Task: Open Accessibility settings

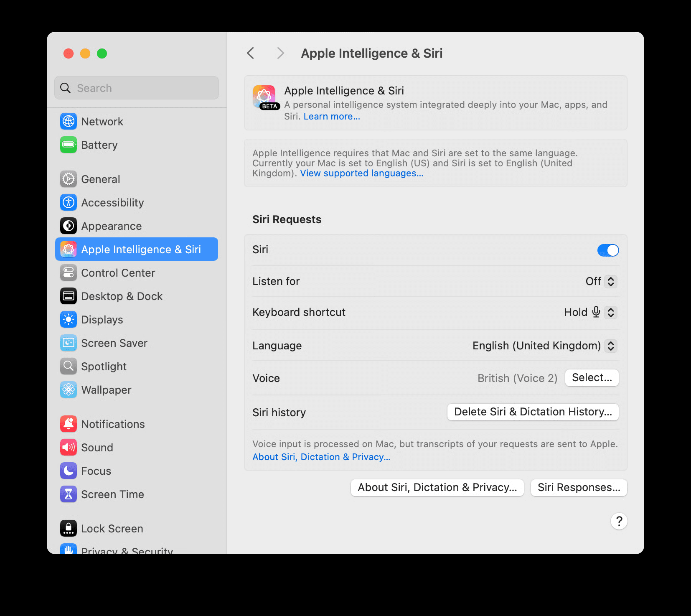Action: [x=113, y=202]
